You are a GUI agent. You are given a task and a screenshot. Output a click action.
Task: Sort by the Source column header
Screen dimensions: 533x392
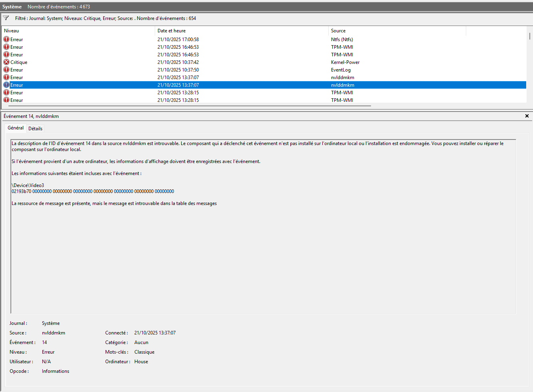(397, 31)
